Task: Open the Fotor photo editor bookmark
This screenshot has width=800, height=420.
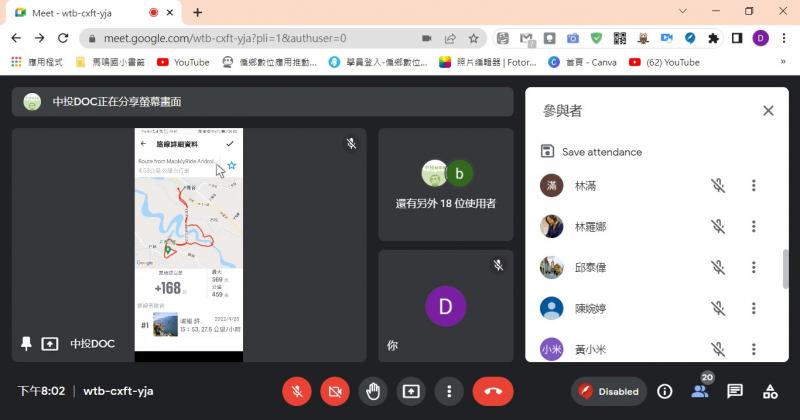Action: point(488,62)
